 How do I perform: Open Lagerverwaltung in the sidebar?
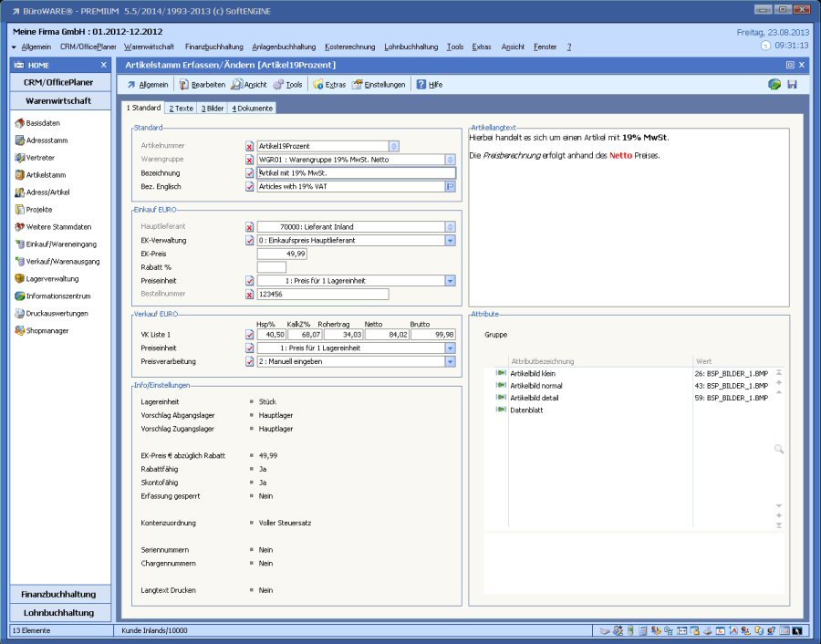click(x=47, y=278)
